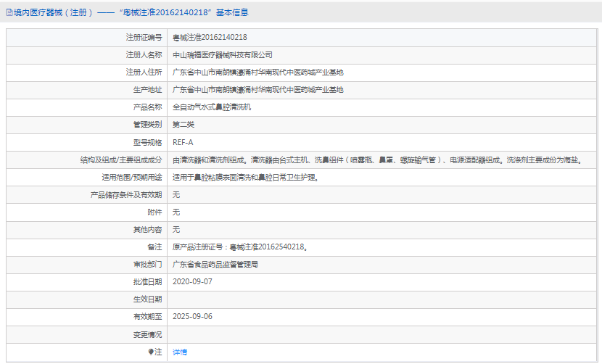The width and height of the screenshot is (602, 364).
Task: Click the 无 value in 其他内容 row
Action: click(x=176, y=230)
